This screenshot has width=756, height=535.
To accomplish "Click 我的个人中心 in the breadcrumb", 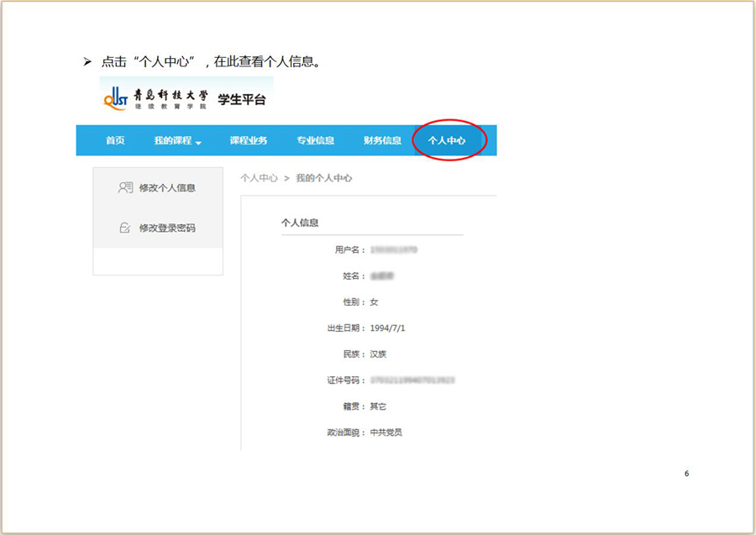I will pyautogui.click(x=324, y=178).
